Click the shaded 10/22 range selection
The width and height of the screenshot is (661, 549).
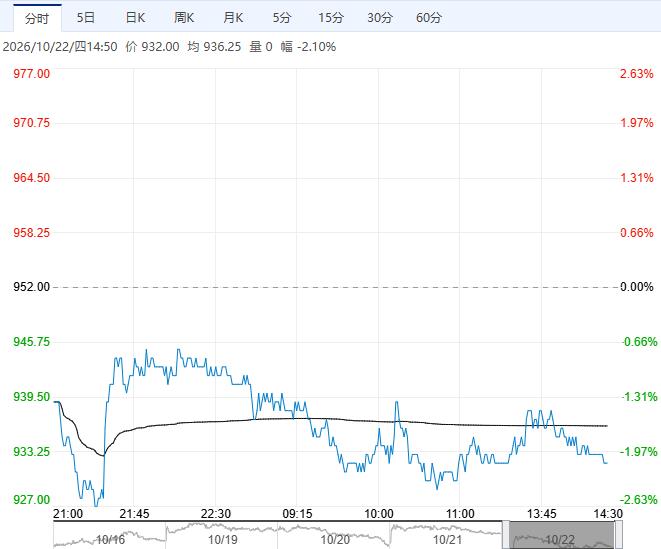(x=562, y=536)
